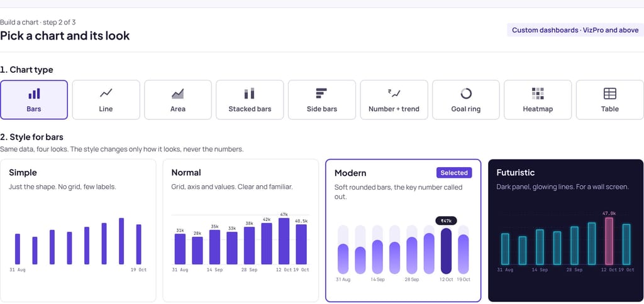This screenshot has height=304, width=644.
Task: Open Custom dashboards VizPro and above badge
Action: 575,30
